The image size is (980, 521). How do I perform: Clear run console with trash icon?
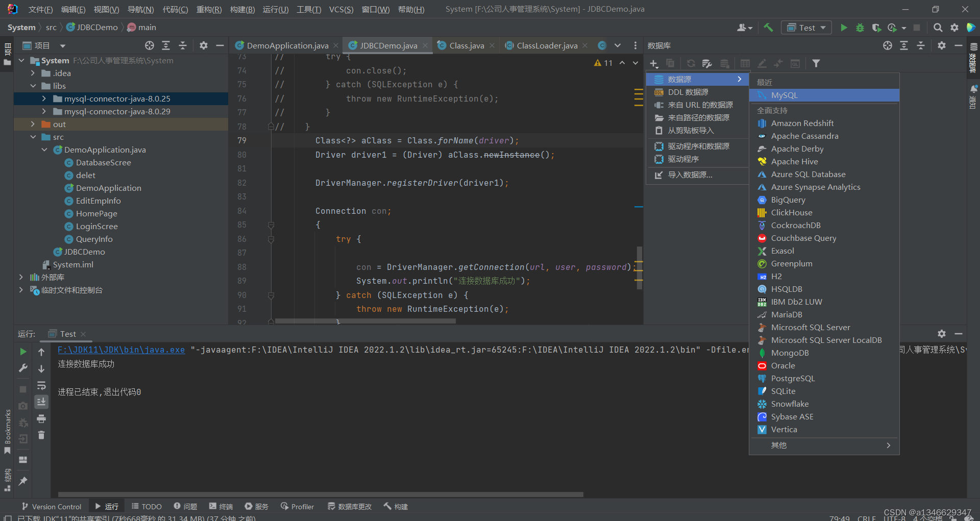41,435
